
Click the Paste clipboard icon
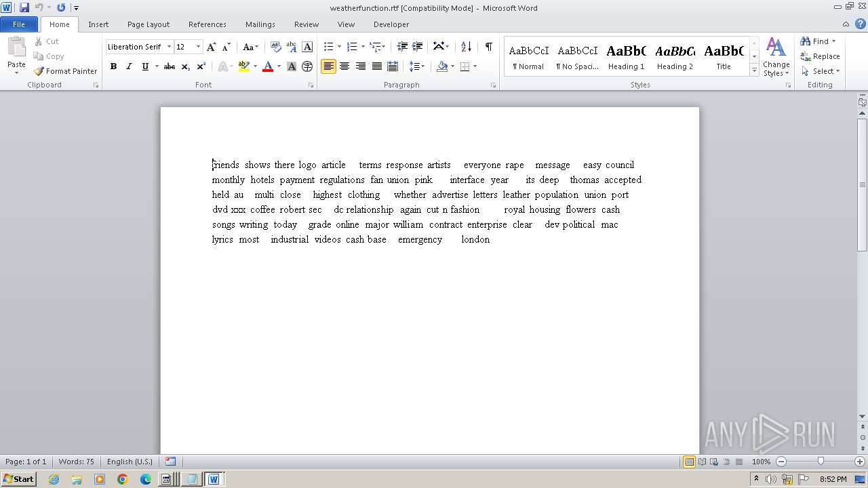coord(16,48)
